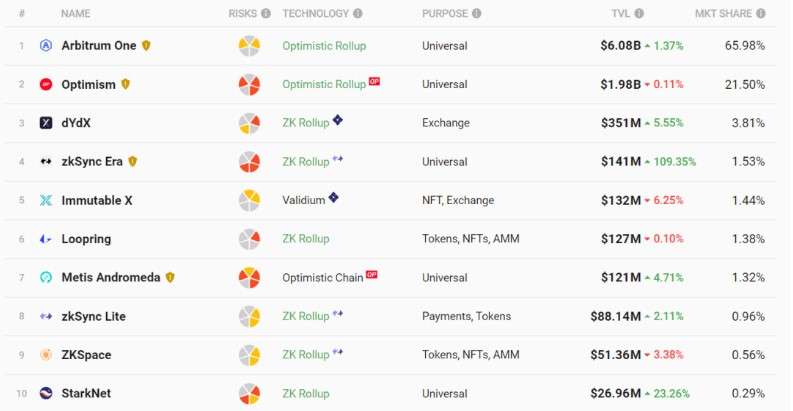
Task: Click the info icon next to TVL header
Action: coord(639,14)
